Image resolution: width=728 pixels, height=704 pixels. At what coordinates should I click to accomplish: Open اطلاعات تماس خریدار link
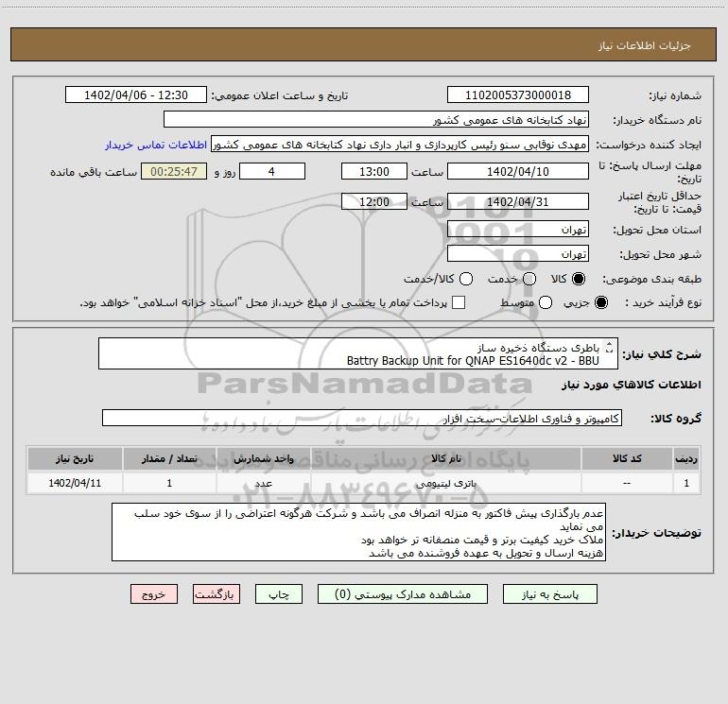click(156, 145)
